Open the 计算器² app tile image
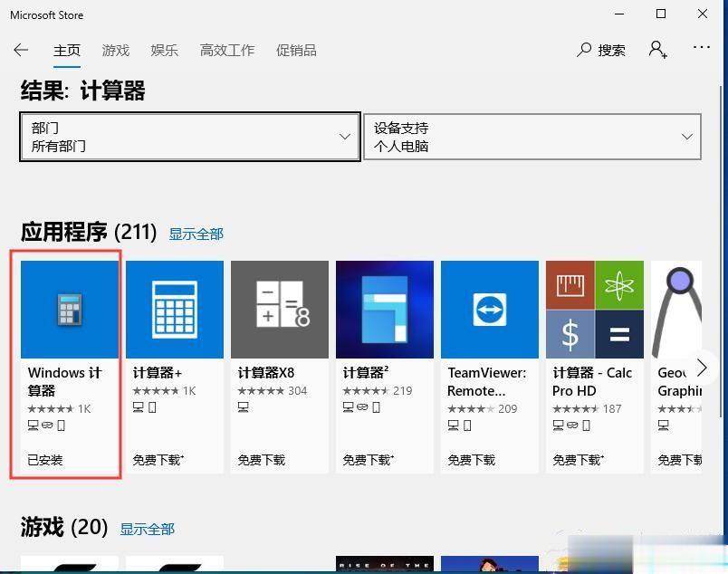 pyautogui.click(x=385, y=310)
